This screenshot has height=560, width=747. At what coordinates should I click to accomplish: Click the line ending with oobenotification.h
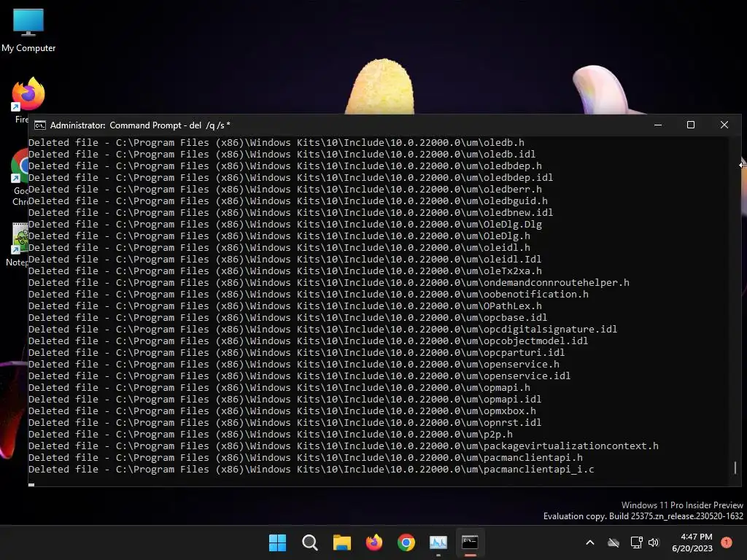pos(309,295)
